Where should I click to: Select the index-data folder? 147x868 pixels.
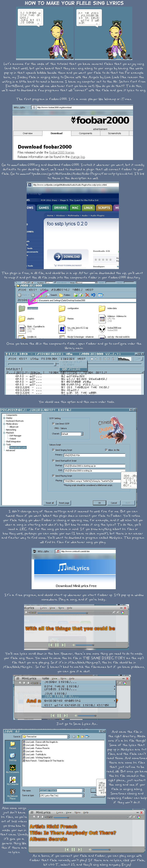108,308
